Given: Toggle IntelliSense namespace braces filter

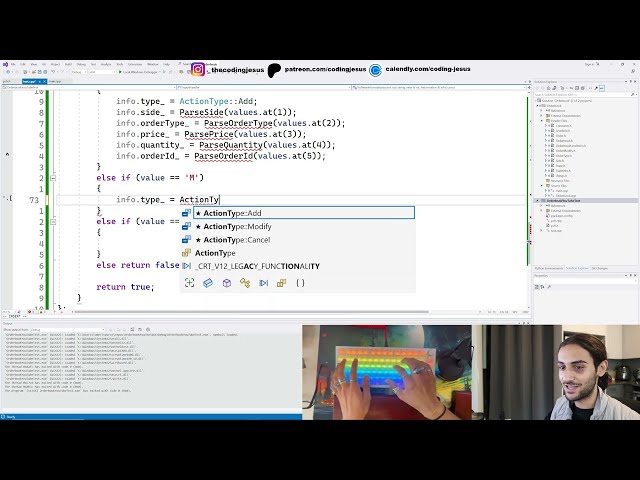Looking at the screenshot, I should click(300, 283).
